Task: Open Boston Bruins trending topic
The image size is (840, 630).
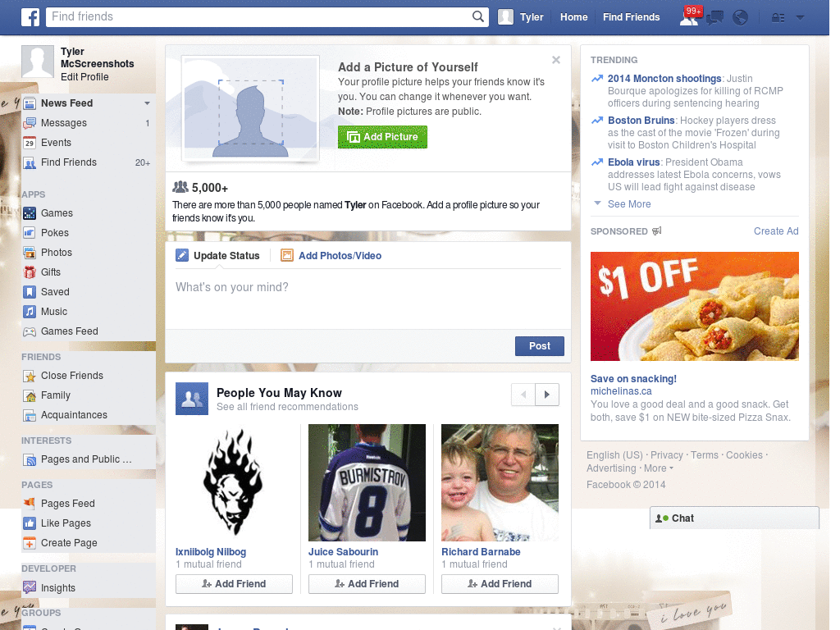Action: point(641,121)
